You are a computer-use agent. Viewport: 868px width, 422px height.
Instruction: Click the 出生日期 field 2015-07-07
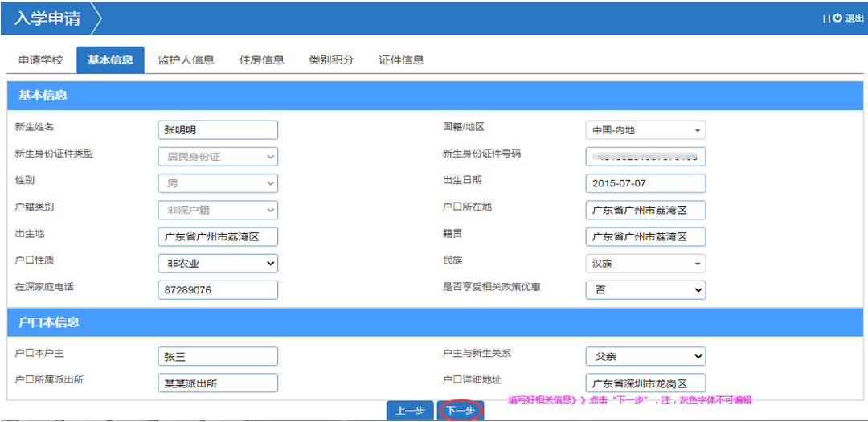645,183
